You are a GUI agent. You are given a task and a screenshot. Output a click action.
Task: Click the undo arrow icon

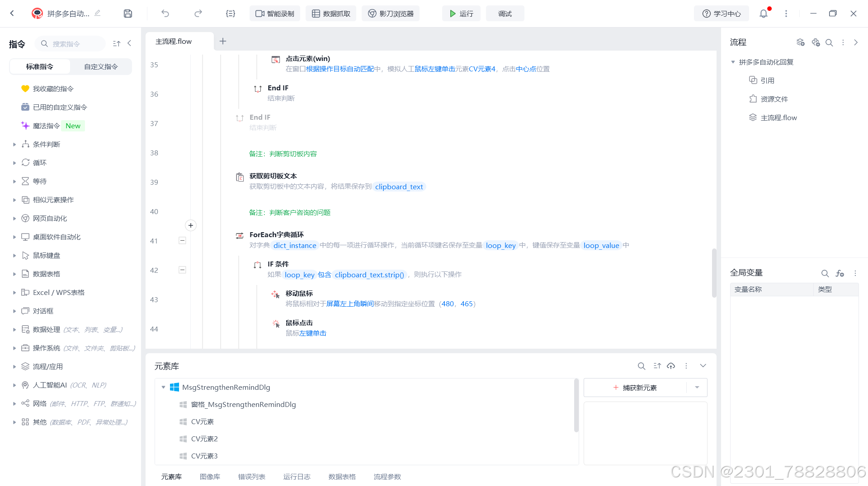tap(165, 14)
